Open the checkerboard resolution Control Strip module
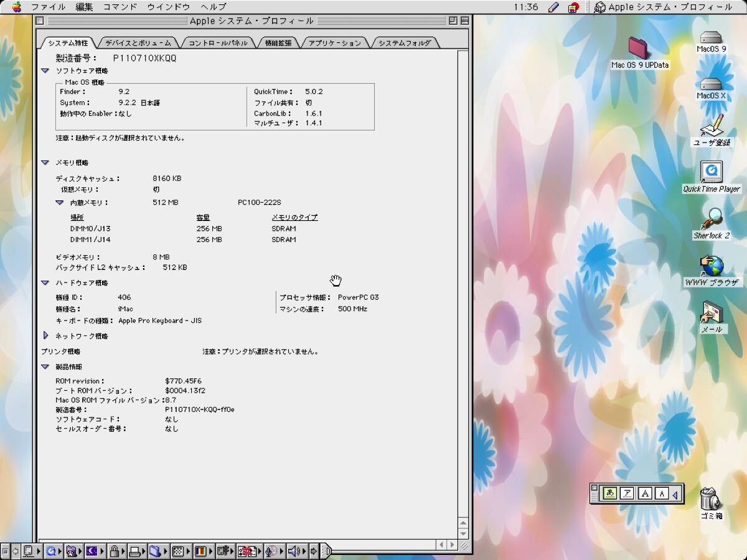The height and width of the screenshot is (560, 747). [181, 551]
